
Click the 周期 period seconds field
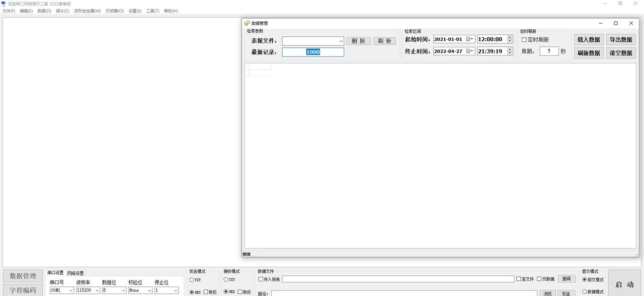pyautogui.click(x=549, y=51)
